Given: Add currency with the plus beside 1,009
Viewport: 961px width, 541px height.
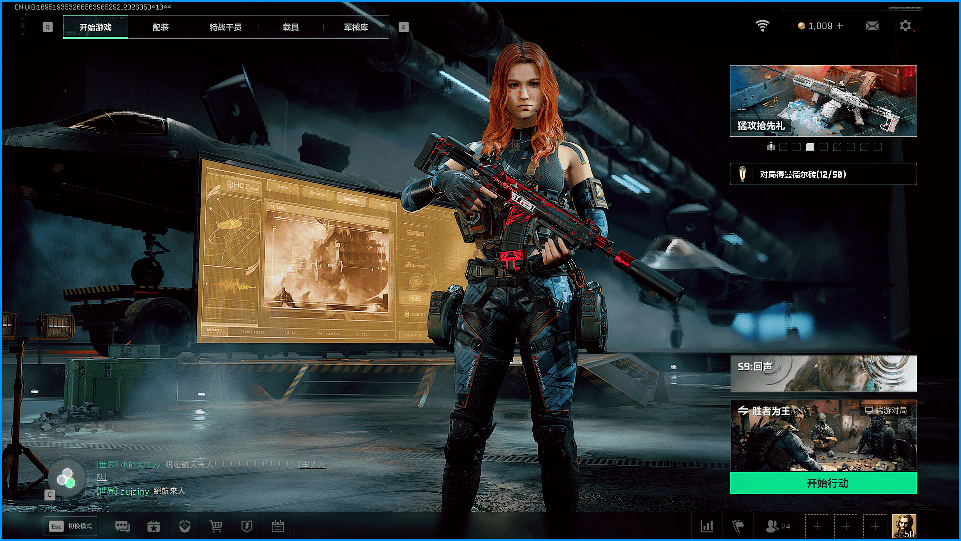Looking at the screenshot, I should click(840, 26).
